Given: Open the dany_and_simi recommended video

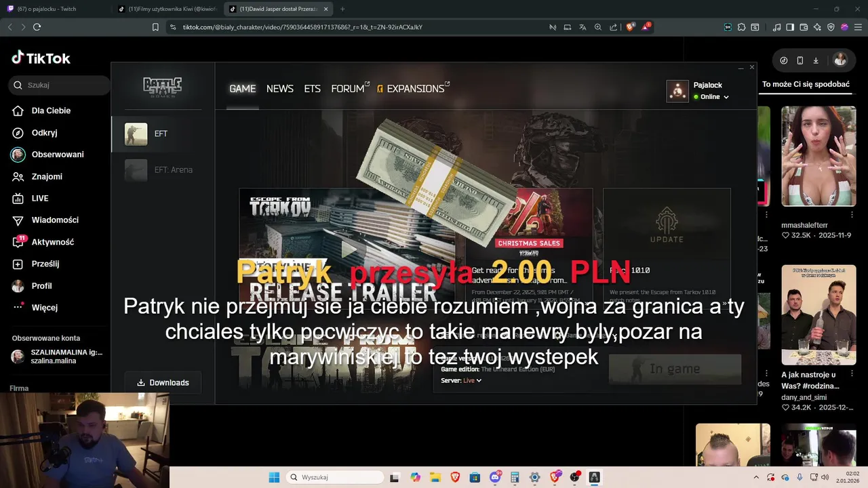Looking at the screenshot, I should (x=818, y=314).
